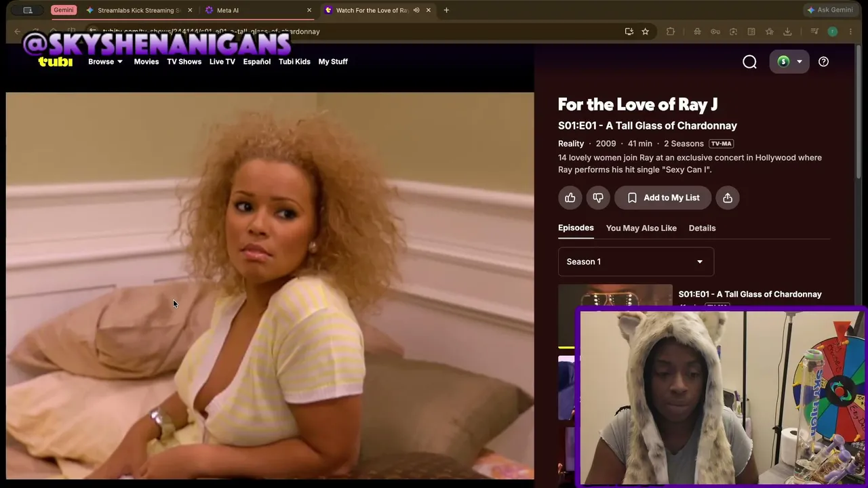
Task: Click the incognito-style extension icon
Action: tap(697, 31)
